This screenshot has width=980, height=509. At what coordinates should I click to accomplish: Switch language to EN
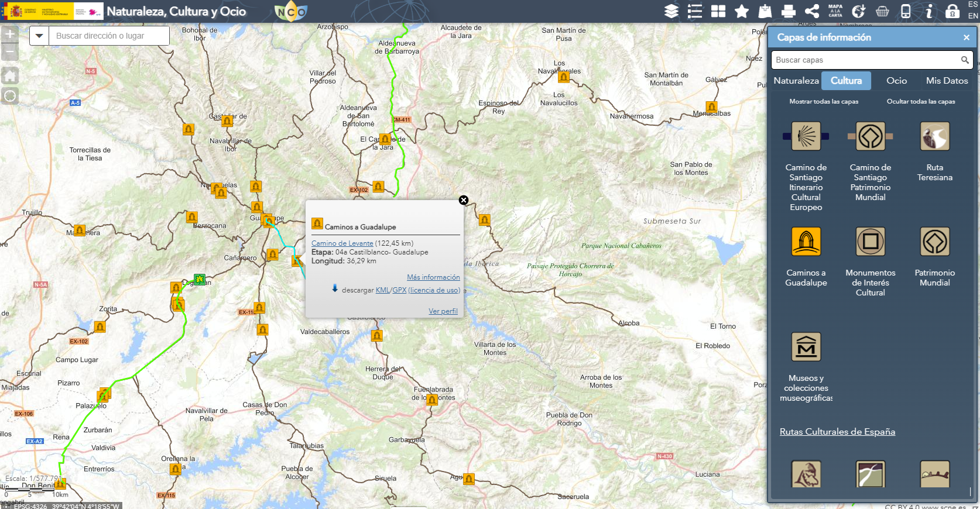972,16
